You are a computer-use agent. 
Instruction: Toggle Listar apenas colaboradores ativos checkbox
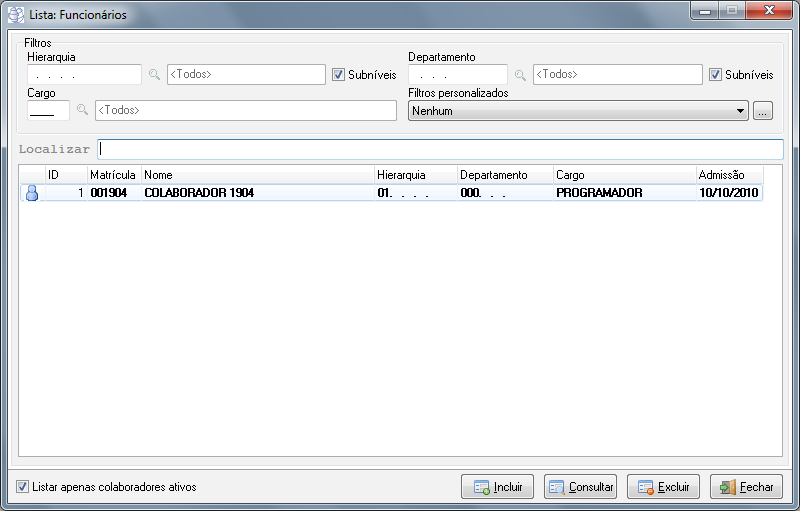point(23,487)
